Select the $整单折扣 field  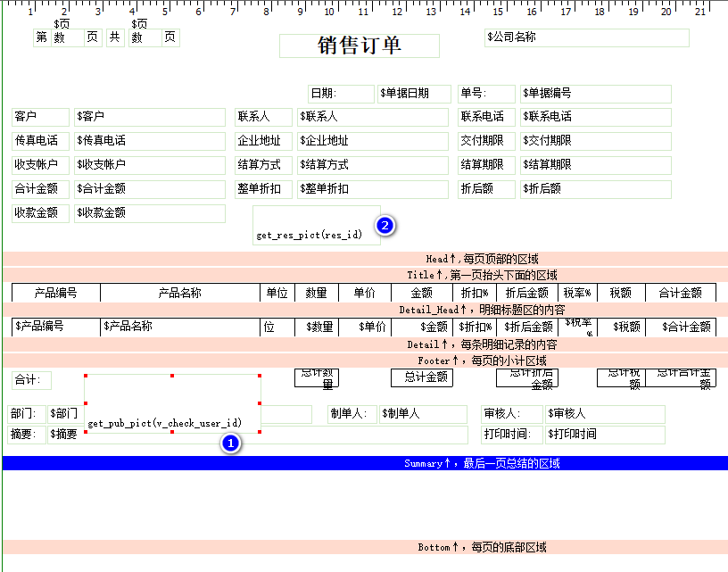[372, 189]
